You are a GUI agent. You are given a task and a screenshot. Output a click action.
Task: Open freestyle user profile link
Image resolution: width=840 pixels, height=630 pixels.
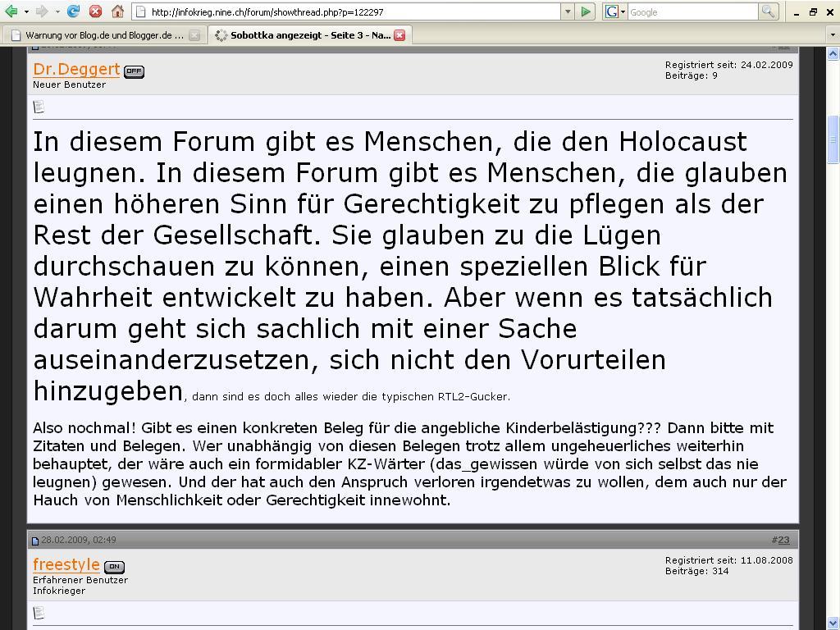66,564
